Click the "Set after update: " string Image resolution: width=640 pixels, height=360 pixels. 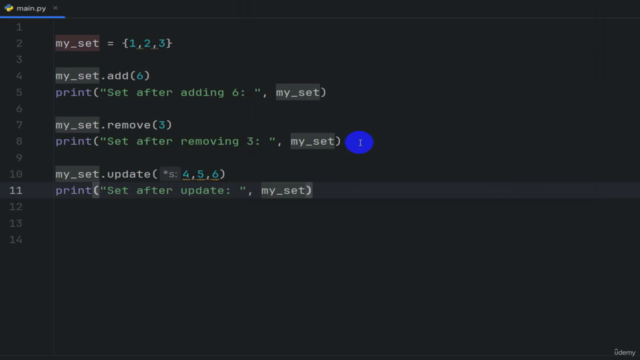(x=173, y=191)
